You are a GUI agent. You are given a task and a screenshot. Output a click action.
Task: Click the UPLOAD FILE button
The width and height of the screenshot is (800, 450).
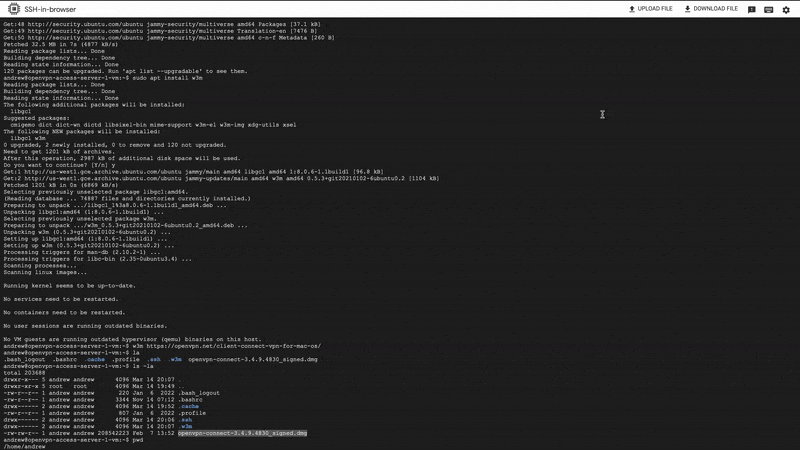pos(650,9)
